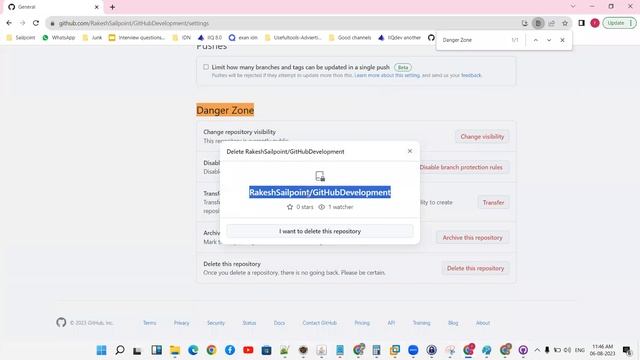This screenshot has height=360, width=640.
Task: Open WhatsApp bookmark
Action: click(59, 38)
